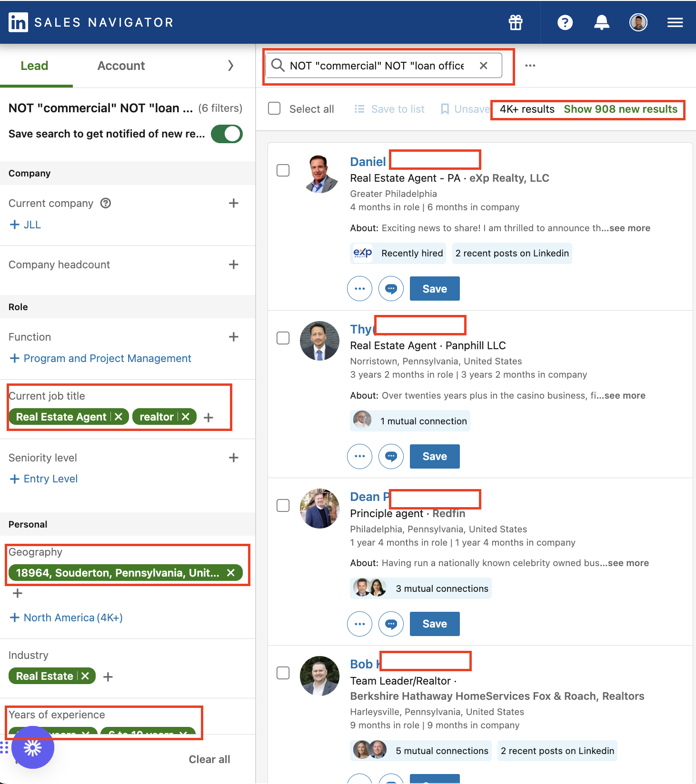The height and width of the screenshot is (784, 696).
Task: Open the notifications bell
Action: point(602,22)
